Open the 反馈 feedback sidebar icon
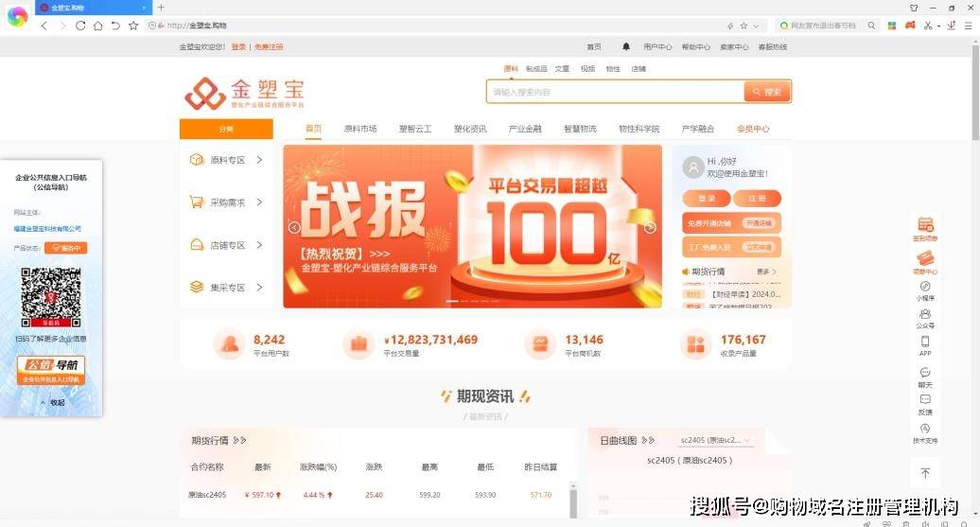Image resolution: width=980 pixels, height=527 pixels. [925, 405]
